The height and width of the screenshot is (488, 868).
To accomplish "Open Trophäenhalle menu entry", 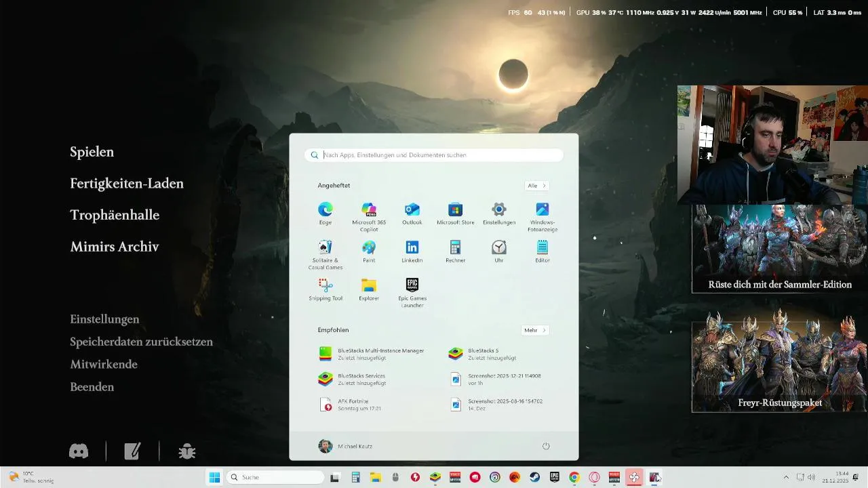I will [x=115, y=215].
